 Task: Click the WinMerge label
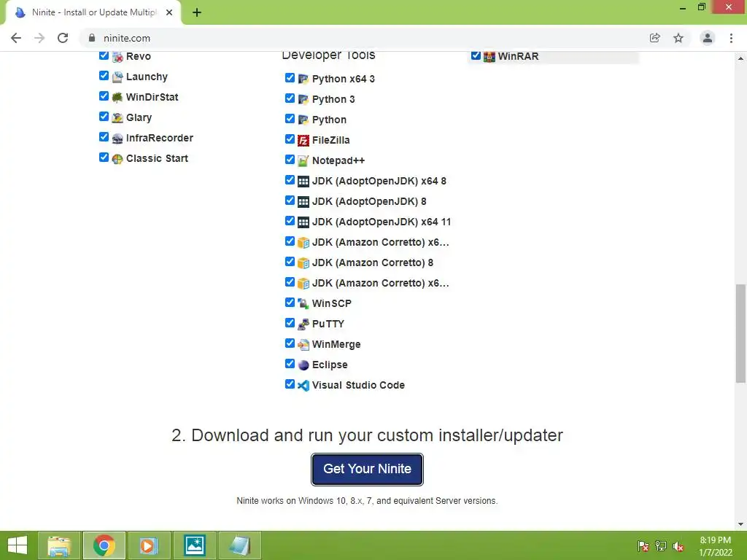(336, 344)
